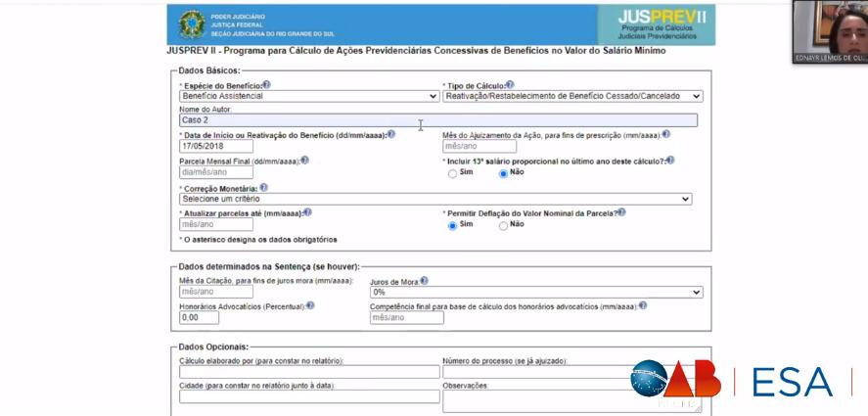The height and width of the screenshot is (416, 868).
Task: Open help for Incluir 13º salário proporcional
Action: pyautogui.click(x=670, y=161)
